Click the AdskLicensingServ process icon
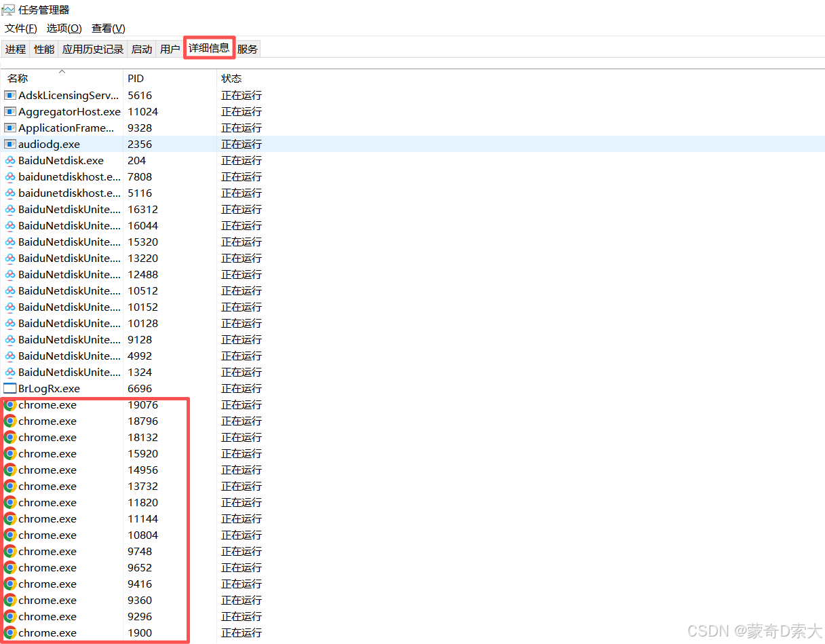Viewport: 825px width, 644px height. (10, 95)
